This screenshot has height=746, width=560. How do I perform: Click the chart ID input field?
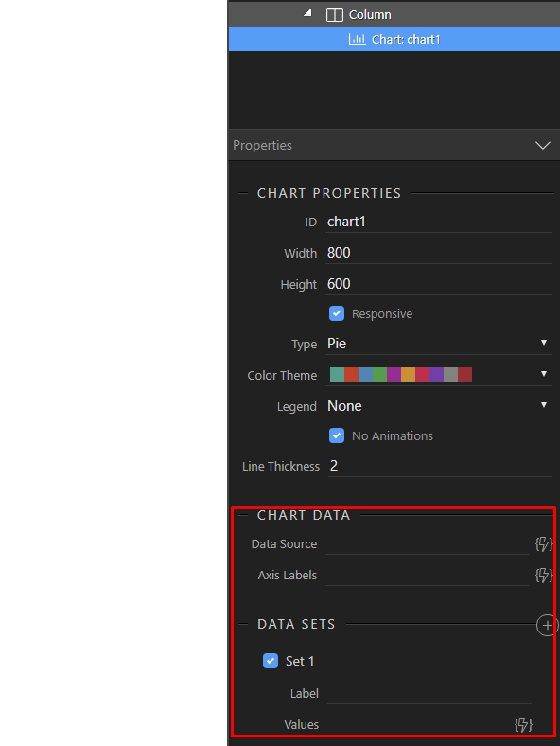(x=439, y=222)
